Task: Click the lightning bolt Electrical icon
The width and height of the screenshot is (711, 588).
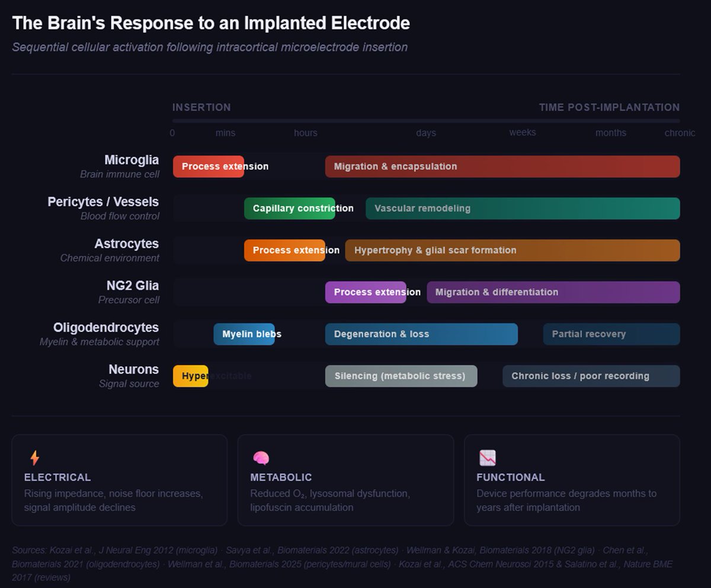Action: (34, 458)
